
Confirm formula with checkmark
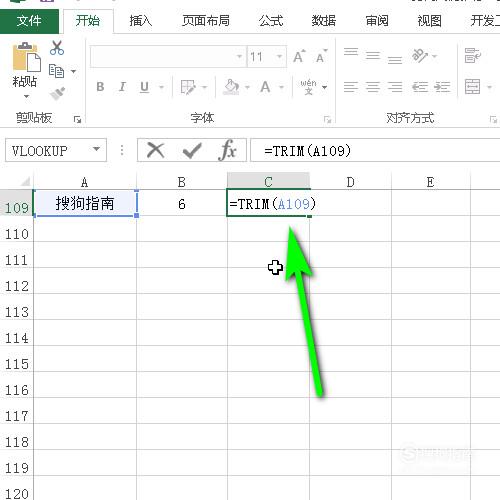pyautogui.click(x=192, y=151)
